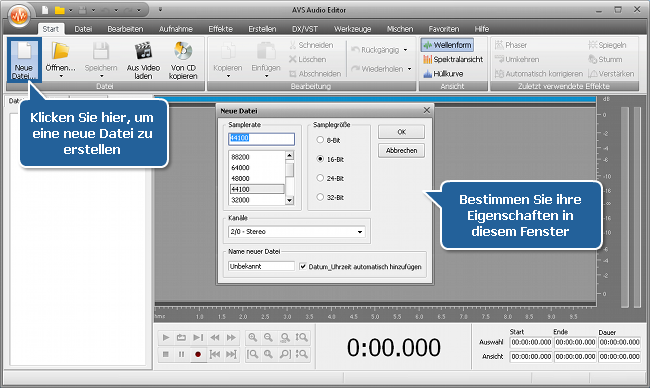Open the Mischen ribbon tab
Screen dimensions: 650x388
click(x=400, y=29)
